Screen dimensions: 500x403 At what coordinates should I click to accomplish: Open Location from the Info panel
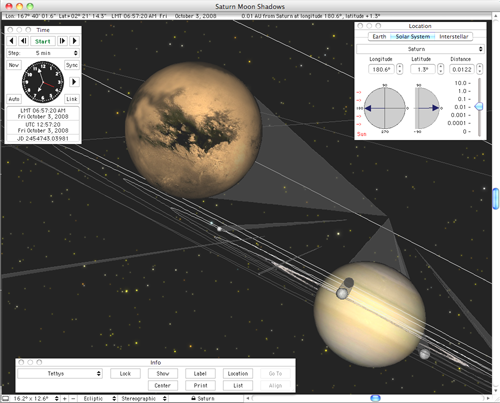238,374
